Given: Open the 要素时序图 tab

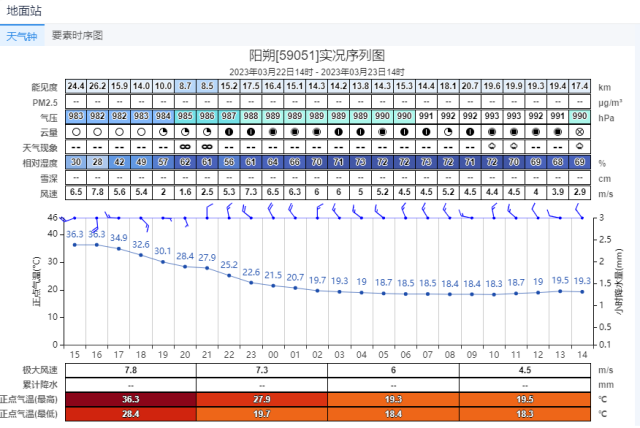Looking at the screenshot, I should [x=77, y=36].
